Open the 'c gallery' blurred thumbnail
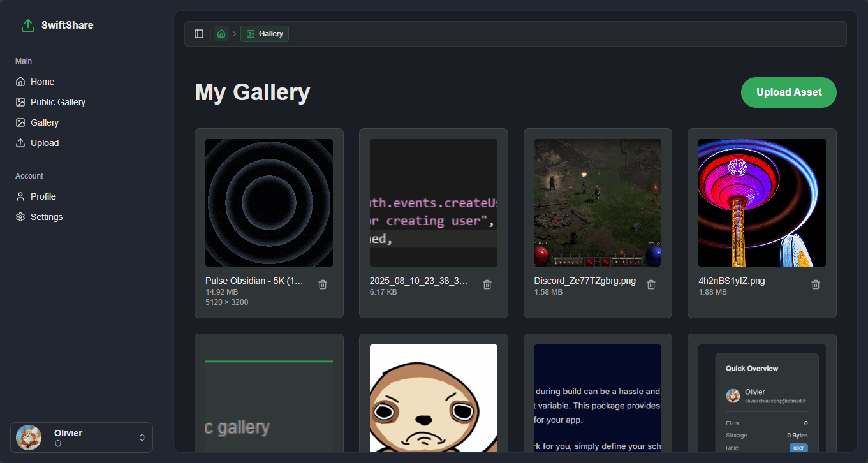 coord(269,399)
